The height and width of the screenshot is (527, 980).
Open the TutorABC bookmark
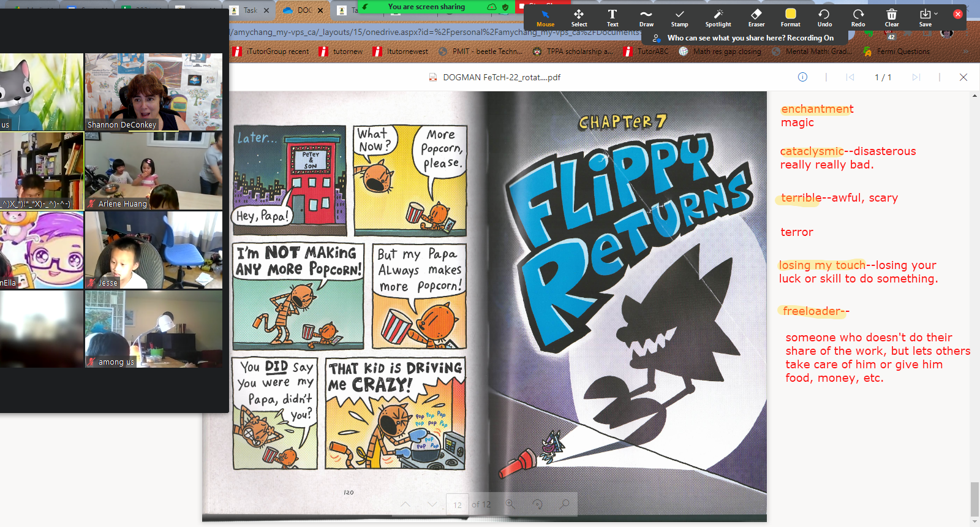point(646,51)
